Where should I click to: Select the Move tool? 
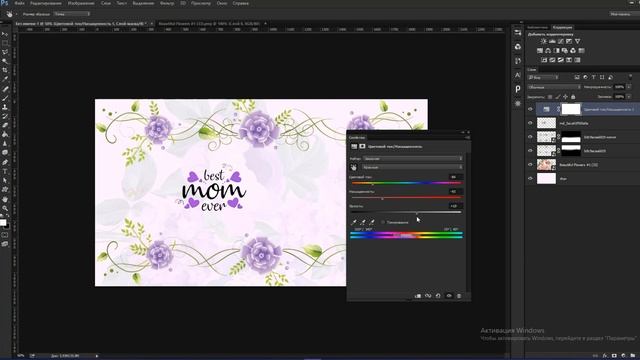pos(5,34)
